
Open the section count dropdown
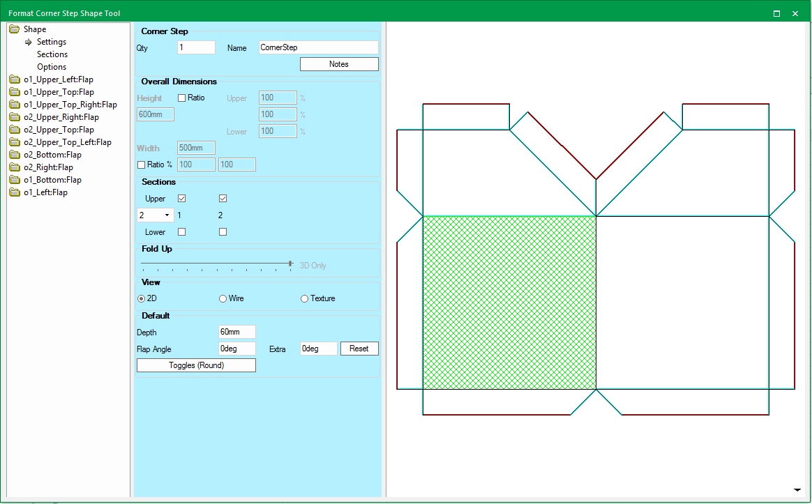point(156,215)
